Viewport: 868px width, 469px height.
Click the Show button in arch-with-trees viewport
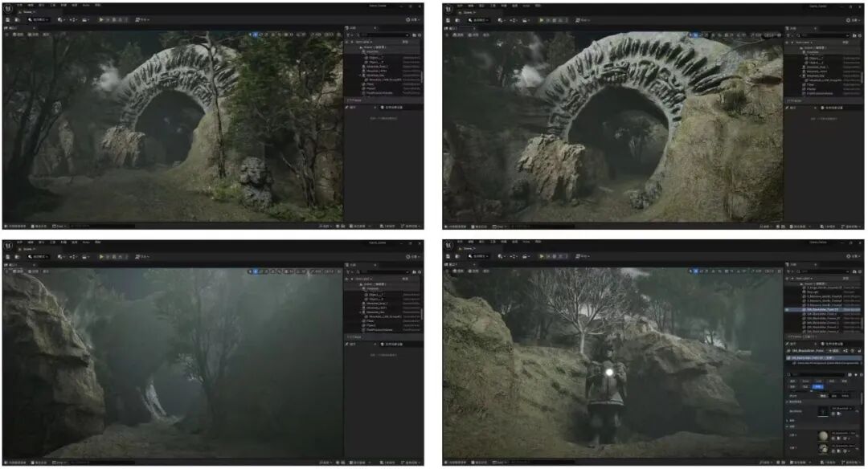[46, 35]
